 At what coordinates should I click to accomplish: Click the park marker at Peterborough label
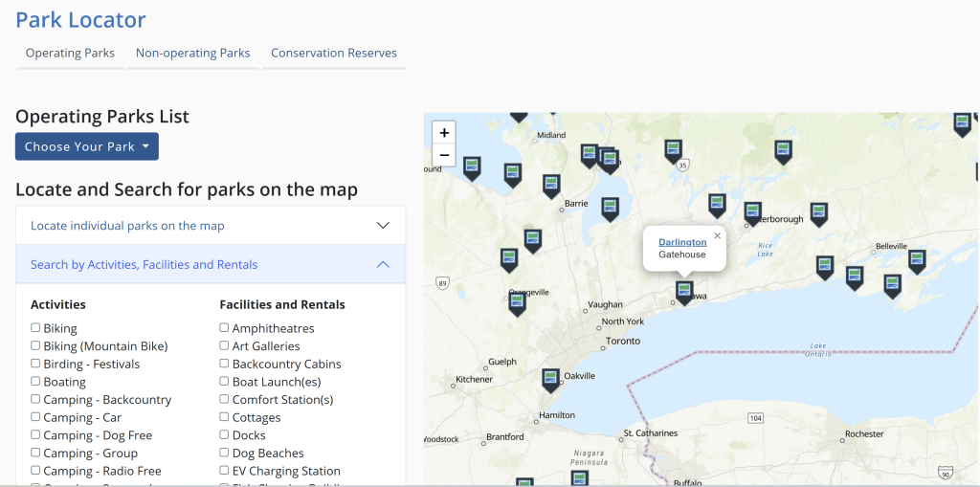click(x=752, y=213)
